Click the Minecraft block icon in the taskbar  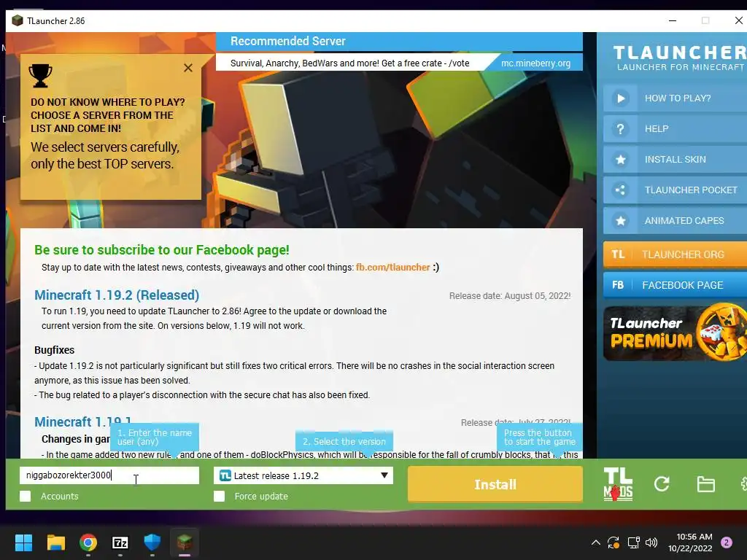tap(185, 542)
